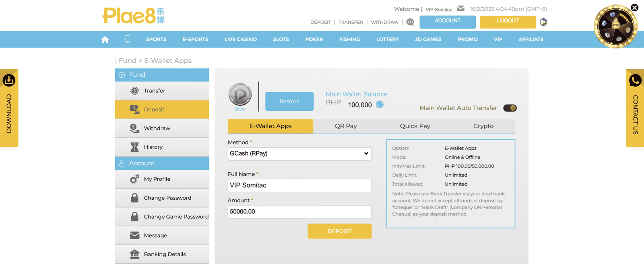Click the Download side tab icon

click(9, 81)
